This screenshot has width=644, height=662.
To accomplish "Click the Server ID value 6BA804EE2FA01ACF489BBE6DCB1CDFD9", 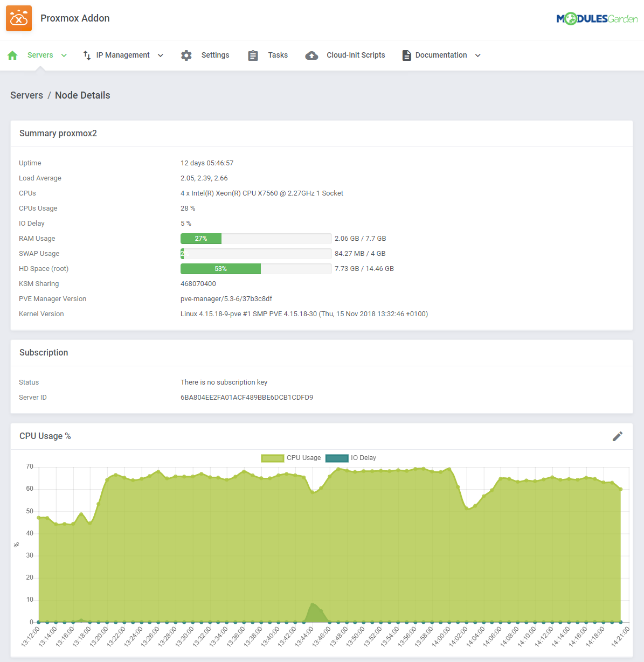I will pos(247,398).
